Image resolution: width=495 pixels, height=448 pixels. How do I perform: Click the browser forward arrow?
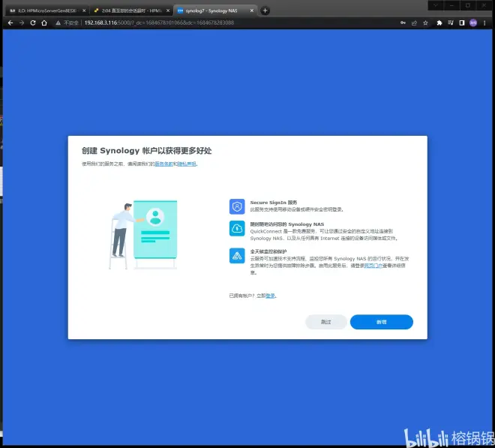[x=22, y=23]
